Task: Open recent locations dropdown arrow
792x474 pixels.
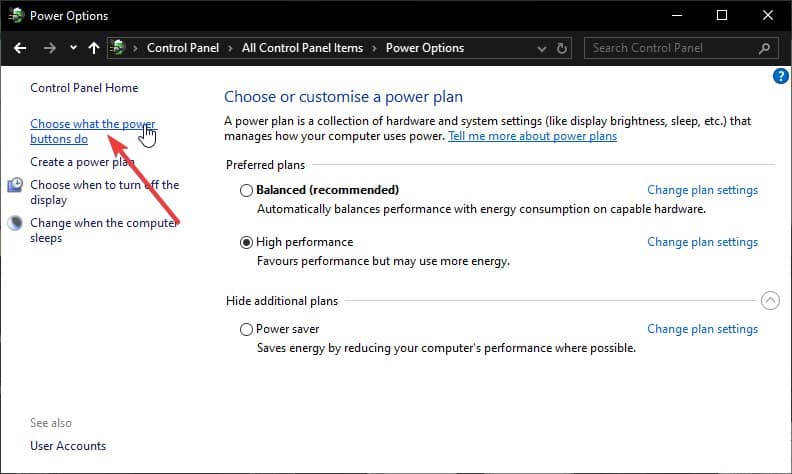Action: pos(73,48)
